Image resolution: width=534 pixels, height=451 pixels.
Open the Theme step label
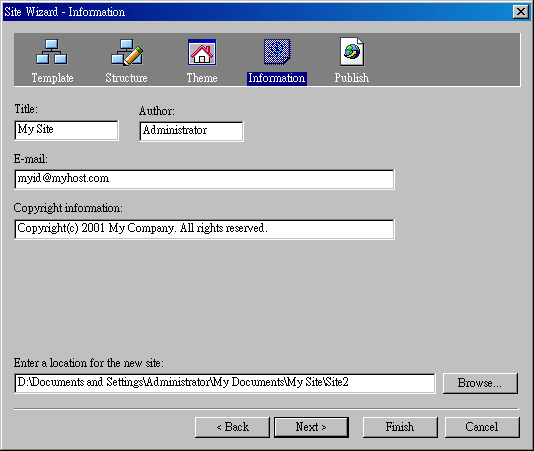click(x=202, y=78)
